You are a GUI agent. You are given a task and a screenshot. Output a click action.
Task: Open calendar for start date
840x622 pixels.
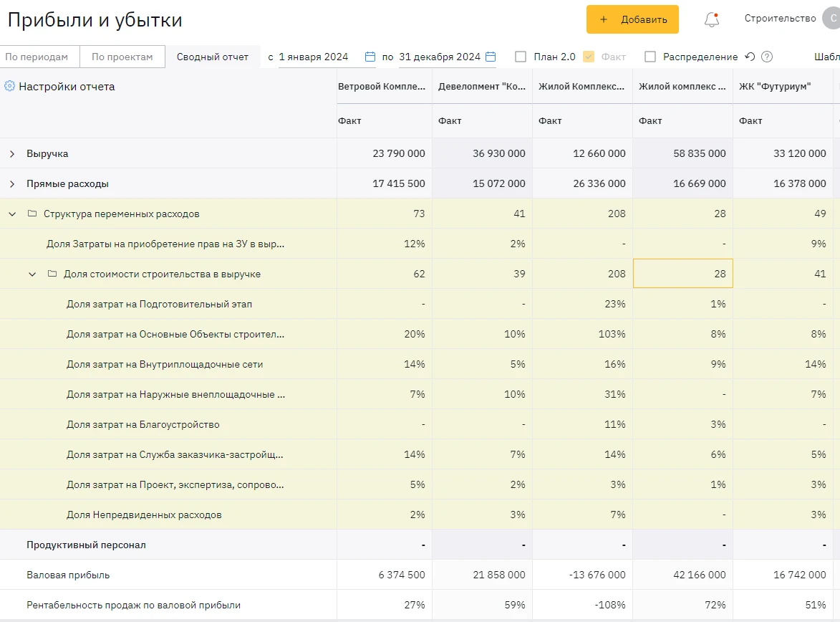(370, 57)
